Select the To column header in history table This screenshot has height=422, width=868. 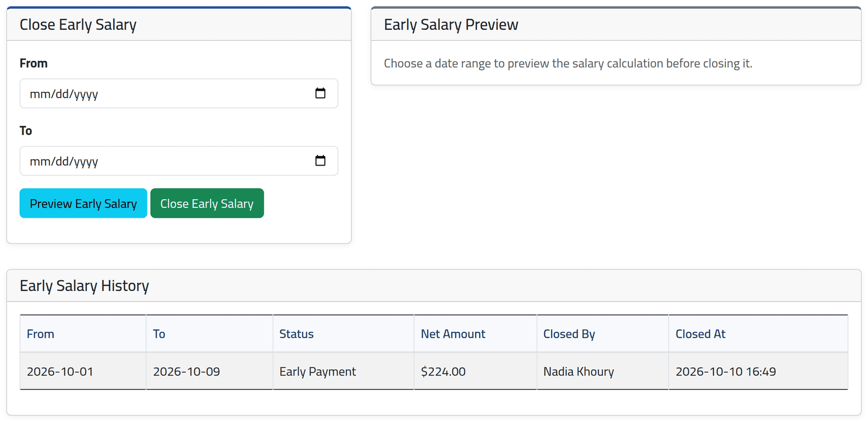pyautogui.click(x=209, y=334)
